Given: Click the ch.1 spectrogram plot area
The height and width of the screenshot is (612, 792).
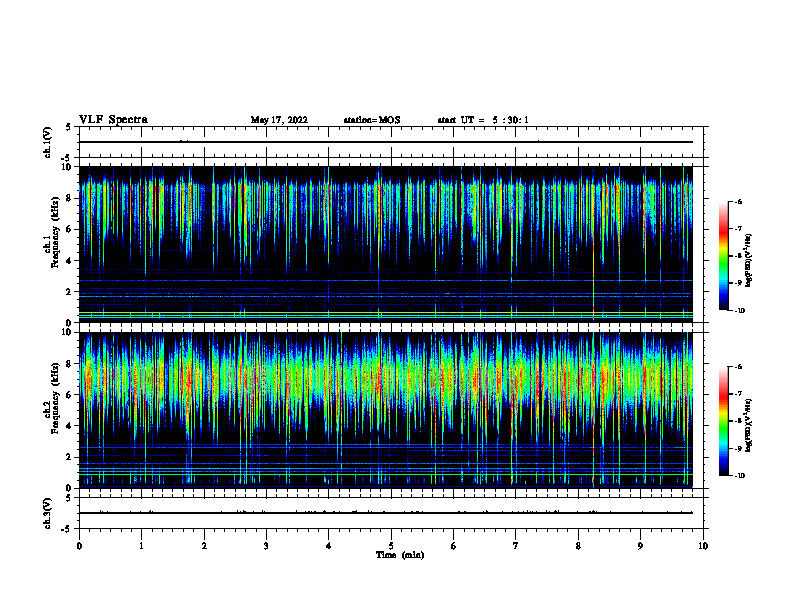Looking at the screenshot, I should [386, 244].
